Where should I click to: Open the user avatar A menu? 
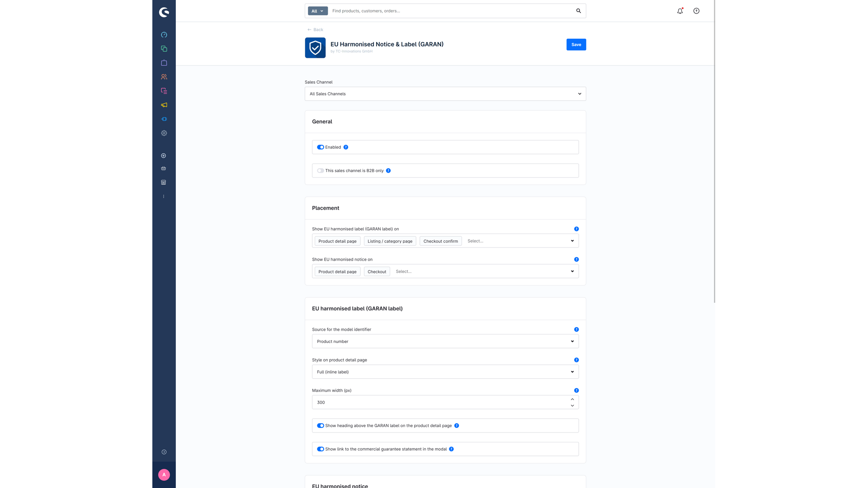(x=164, y=474)
